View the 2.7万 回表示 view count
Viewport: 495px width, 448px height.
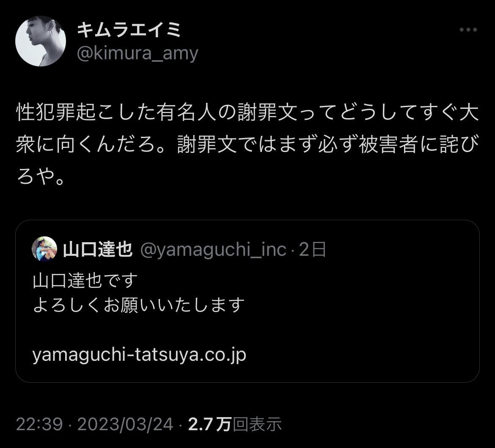click(x=235, y=424)
